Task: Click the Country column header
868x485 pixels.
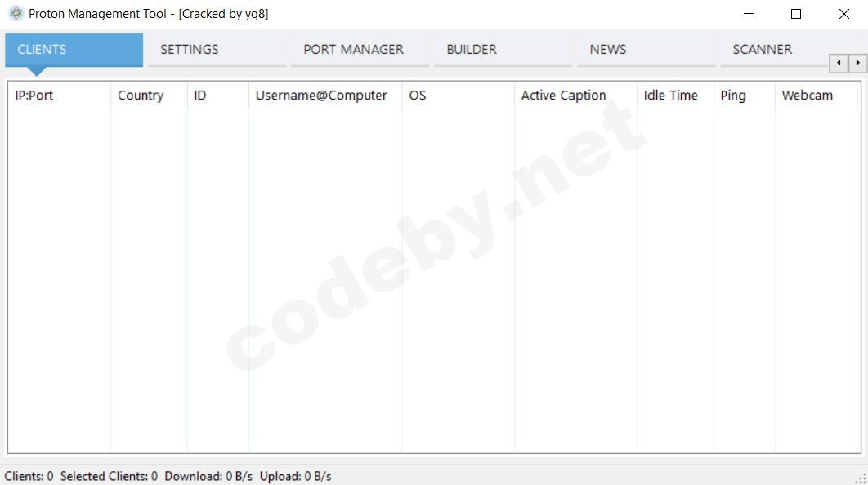Action: click(x=141, y=96)
